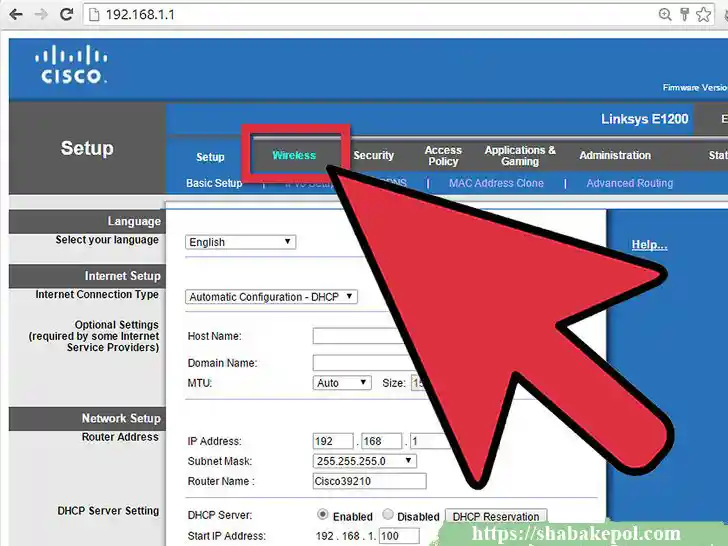Click the browser back arrow
The width and height of the screenshot is (728, 546).
[x=16, y=14]
